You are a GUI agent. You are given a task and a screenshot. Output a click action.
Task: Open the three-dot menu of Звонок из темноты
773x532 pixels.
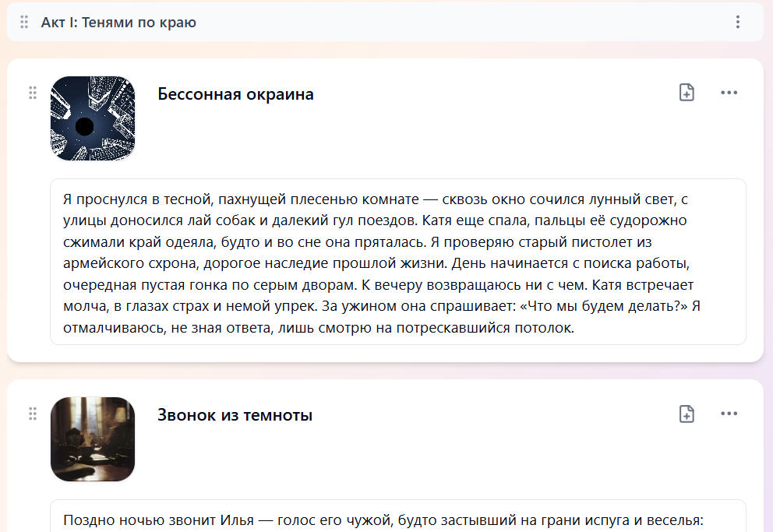coord(729,414)
